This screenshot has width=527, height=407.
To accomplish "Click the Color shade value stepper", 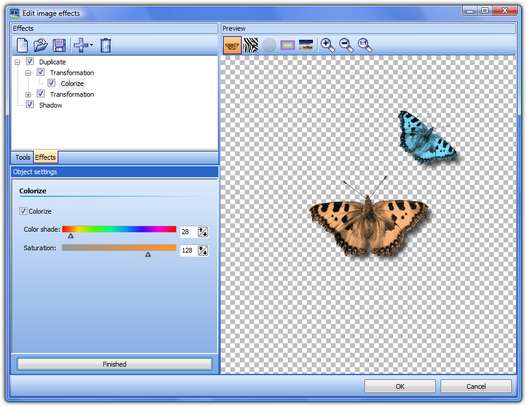I will point(203,232).
